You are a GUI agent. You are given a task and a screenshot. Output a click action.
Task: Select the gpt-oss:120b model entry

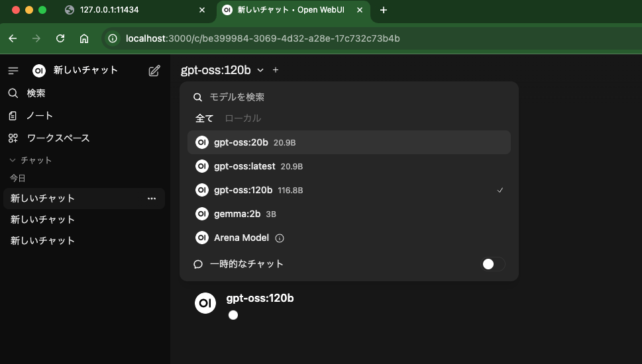coord(349,190)
